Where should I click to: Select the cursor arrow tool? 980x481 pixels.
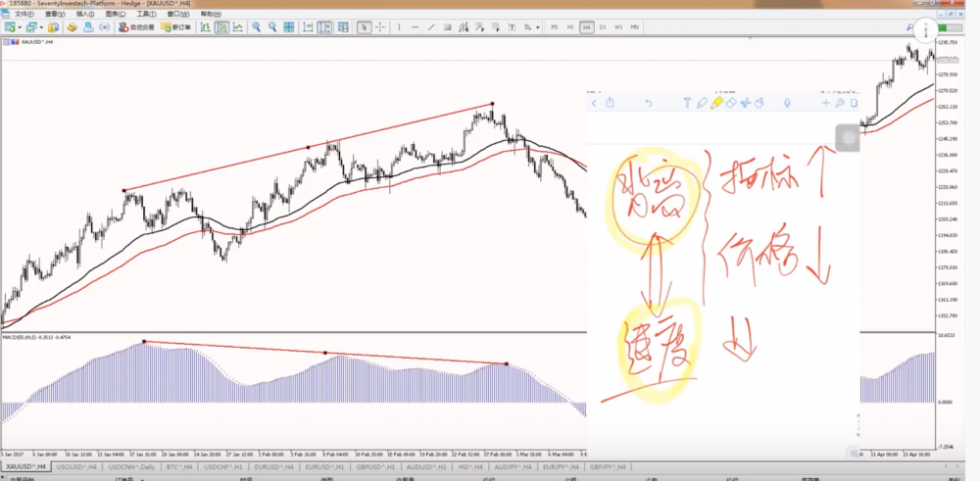[x=364, y=27]
